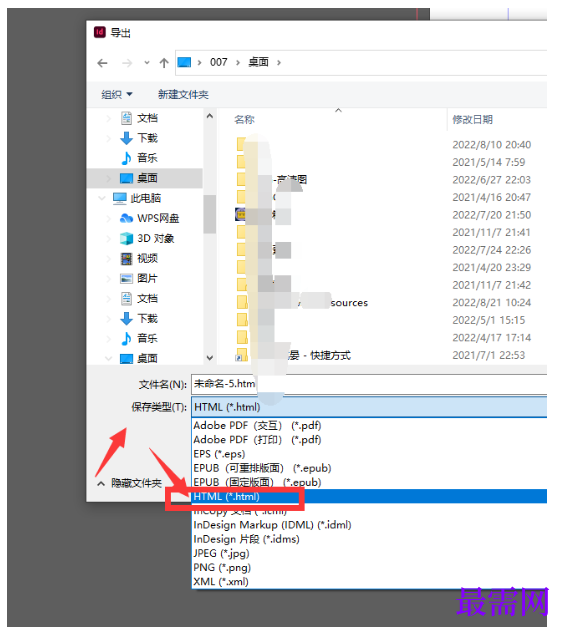The height and width of the screenshot is (633, 568).
Task: Click 新建文件夹 button
Action: click(183, 94)
